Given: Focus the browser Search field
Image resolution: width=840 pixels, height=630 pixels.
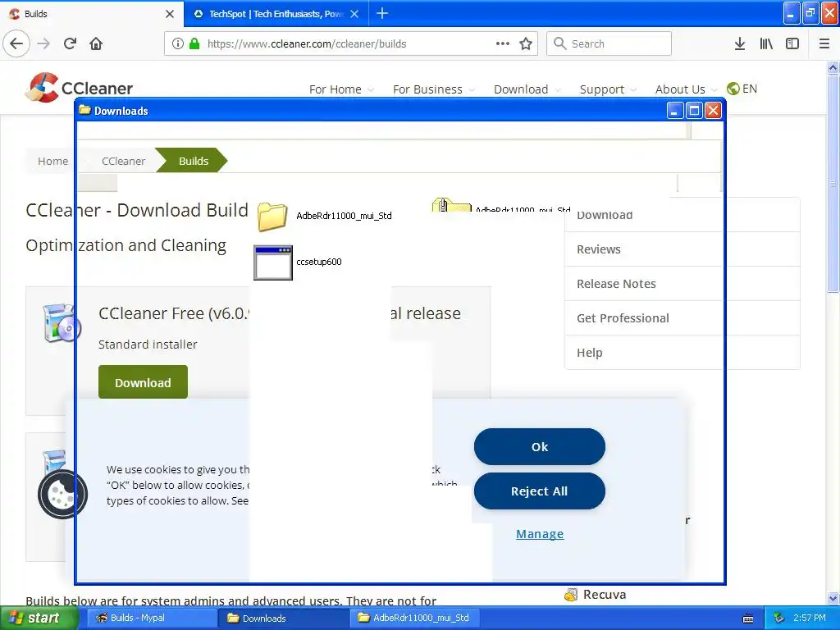Looking at the screenshot, I should 609,43.
